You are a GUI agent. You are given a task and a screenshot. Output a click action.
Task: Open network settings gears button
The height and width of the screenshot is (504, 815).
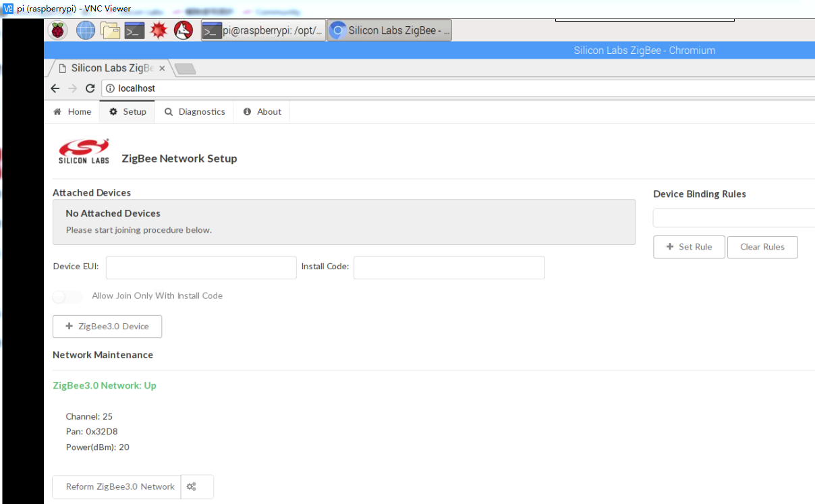197,486
